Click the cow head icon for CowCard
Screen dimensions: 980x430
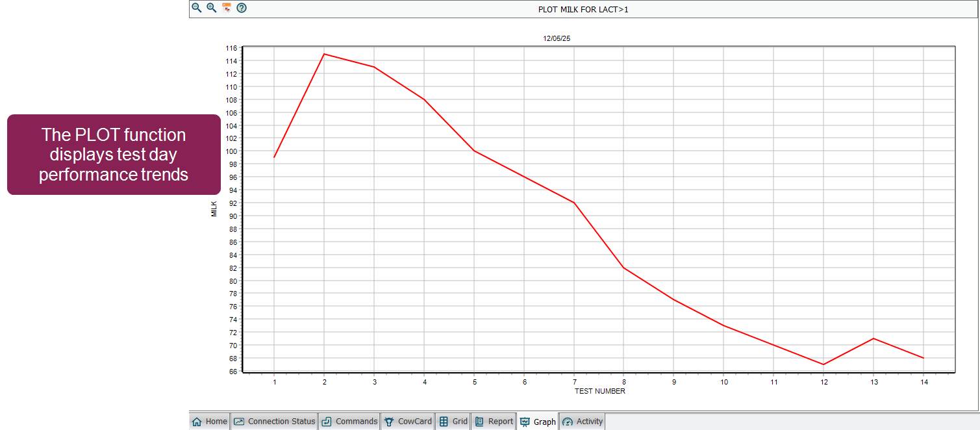point(389,422)
